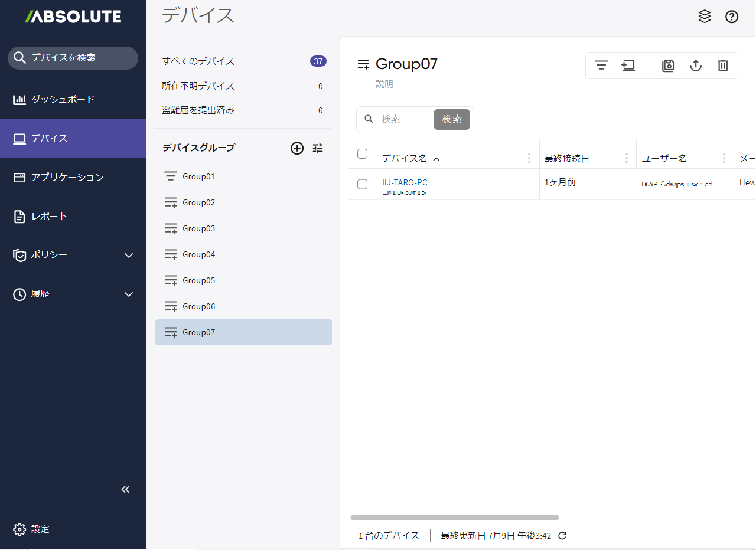Open デバイス in the sidebar
The image size is (756, 550).
[x=73, y=139]
